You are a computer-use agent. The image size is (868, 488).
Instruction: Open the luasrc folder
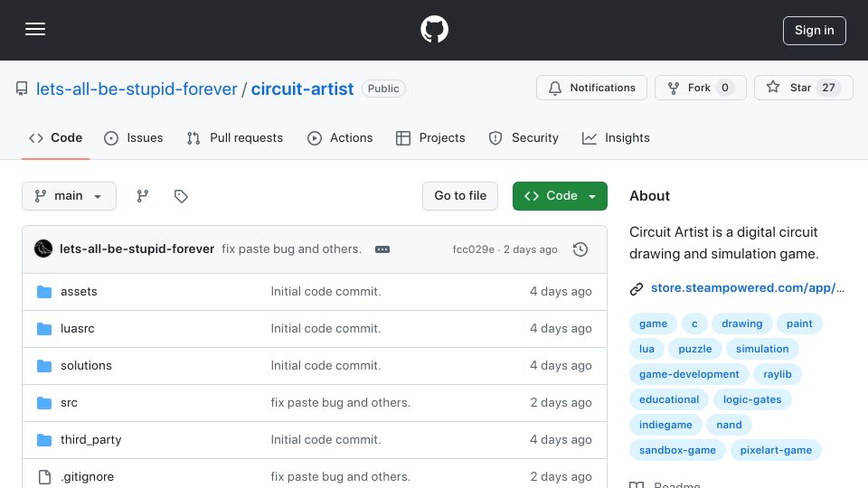coord(78,329)
